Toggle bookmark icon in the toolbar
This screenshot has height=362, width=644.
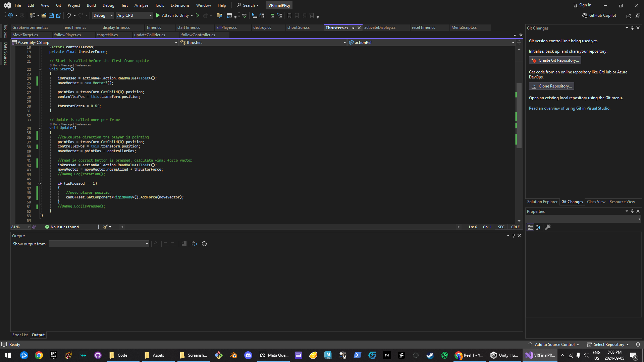[x=289, y=15]
